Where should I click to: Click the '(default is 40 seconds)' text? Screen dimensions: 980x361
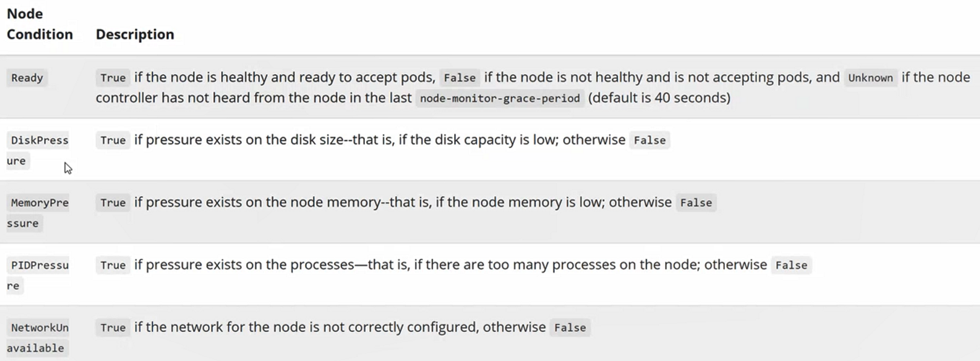(x=659, y=98)
